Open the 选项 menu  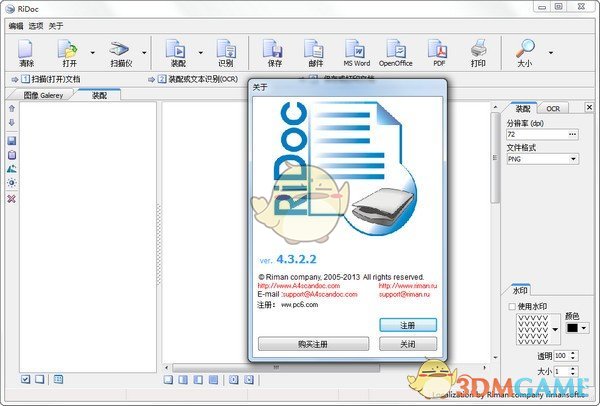(36, 26)
